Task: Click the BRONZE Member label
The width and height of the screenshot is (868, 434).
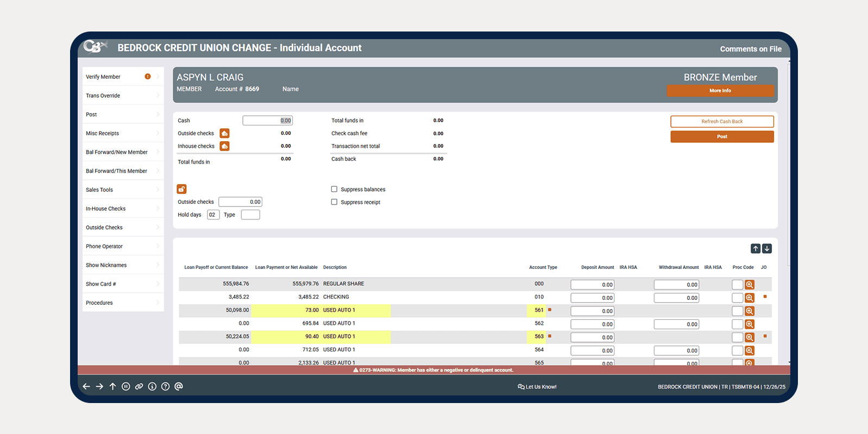Action: coord(720,77)
